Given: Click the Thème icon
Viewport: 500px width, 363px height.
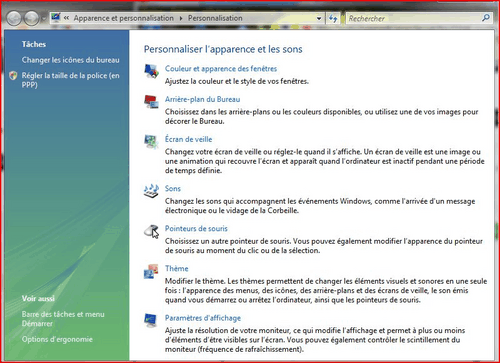Looking at the screenshot, I should 151,271.
